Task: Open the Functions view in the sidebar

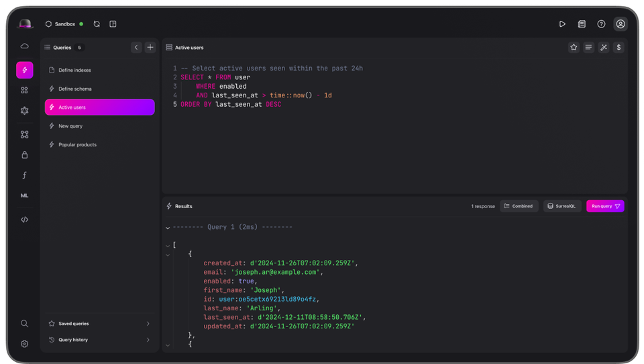Action: [x=25, y=175]
